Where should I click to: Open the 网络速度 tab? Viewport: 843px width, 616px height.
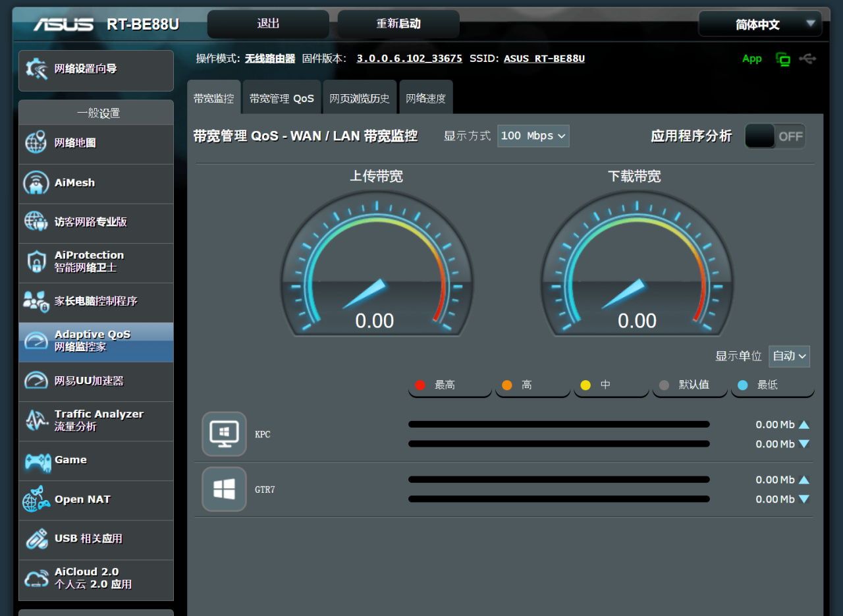tap(426, 98)
